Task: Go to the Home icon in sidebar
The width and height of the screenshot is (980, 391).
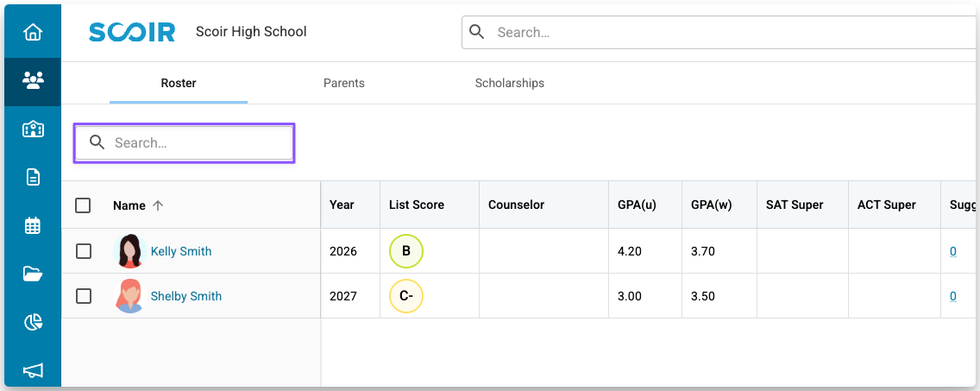Action: tap(33, 33)
